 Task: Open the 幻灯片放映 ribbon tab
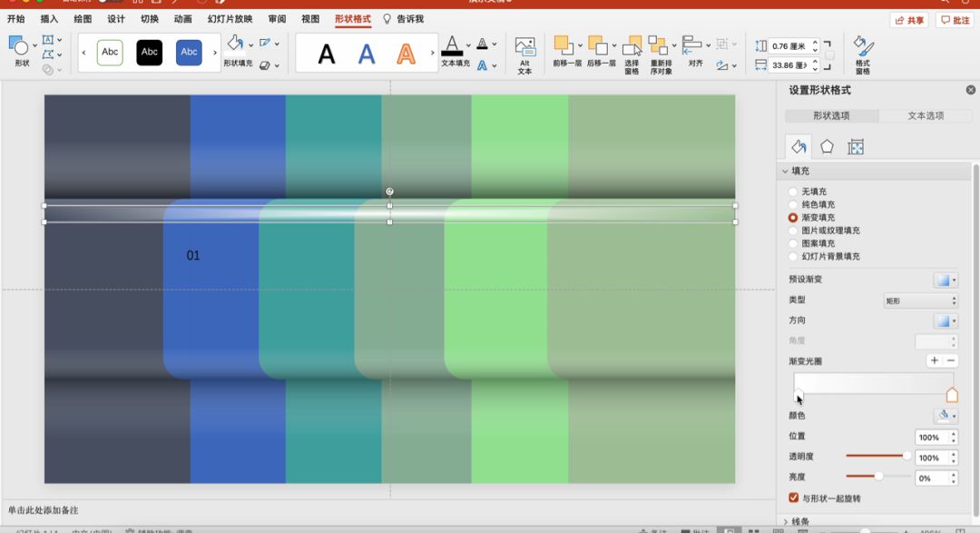click(230, 19)
